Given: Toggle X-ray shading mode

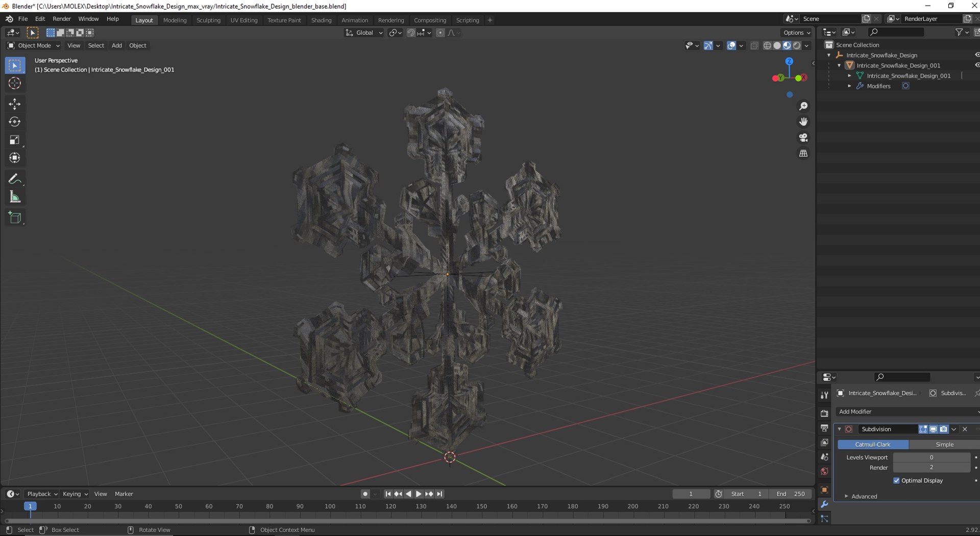Looking at the screenshot, I should click(754, 46).
